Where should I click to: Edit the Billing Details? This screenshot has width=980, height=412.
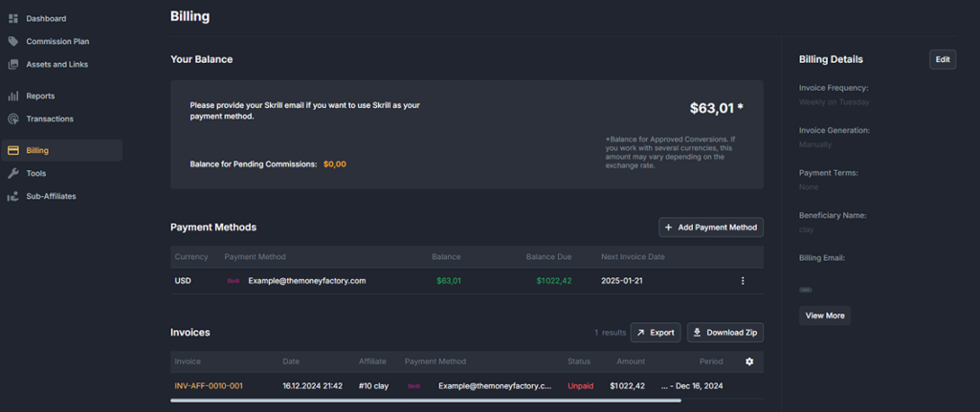(943, 59)
